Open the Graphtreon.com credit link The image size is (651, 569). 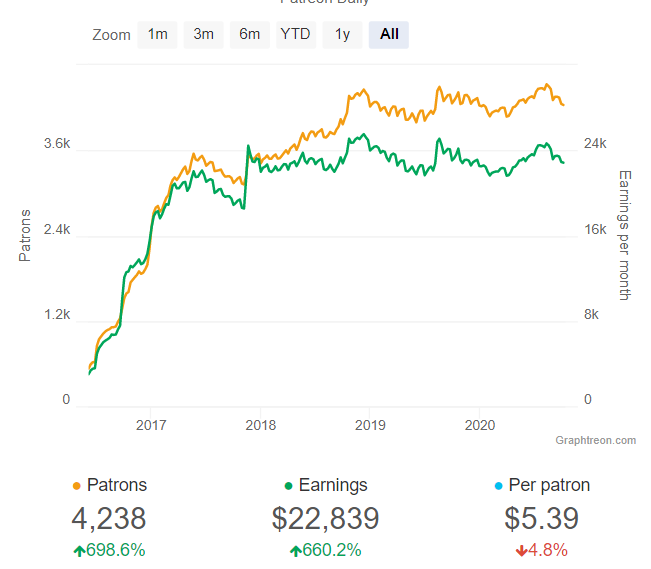pos(595,440)
